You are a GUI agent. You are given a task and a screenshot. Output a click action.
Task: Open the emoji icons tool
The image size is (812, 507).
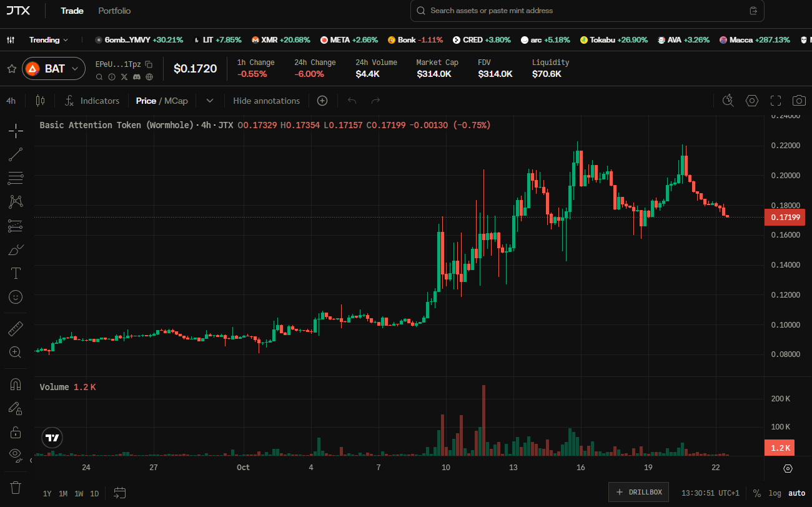coord(16,297)
